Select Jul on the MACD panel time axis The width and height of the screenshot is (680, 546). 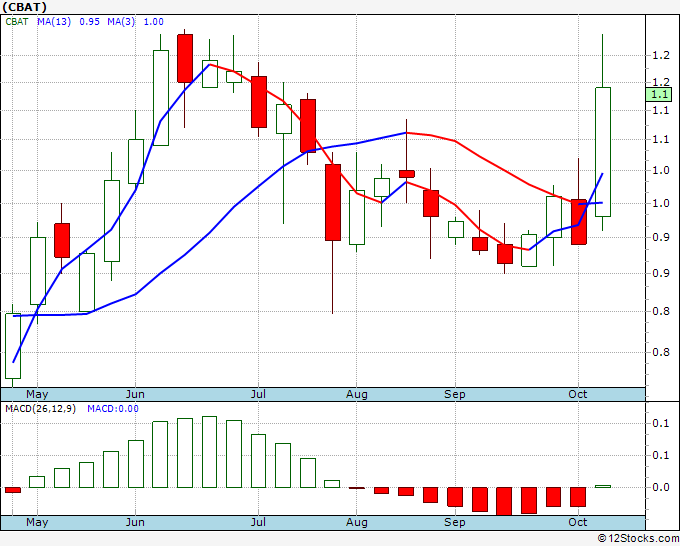[x=258, y=522]
